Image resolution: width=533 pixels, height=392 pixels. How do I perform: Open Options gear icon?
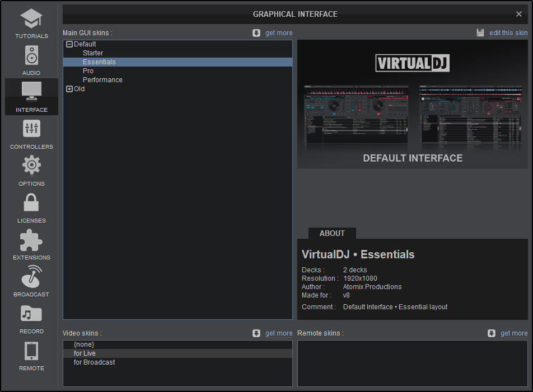coord(31,165)
